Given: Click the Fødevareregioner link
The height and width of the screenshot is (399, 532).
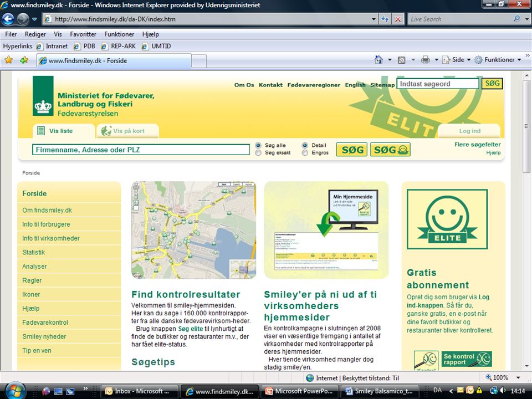Looking at the screenshot, I should click(314, 85).
